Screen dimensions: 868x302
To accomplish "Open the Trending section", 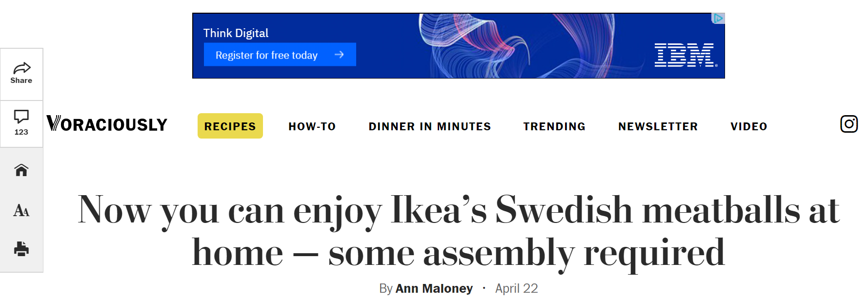I will coord(554,126).
